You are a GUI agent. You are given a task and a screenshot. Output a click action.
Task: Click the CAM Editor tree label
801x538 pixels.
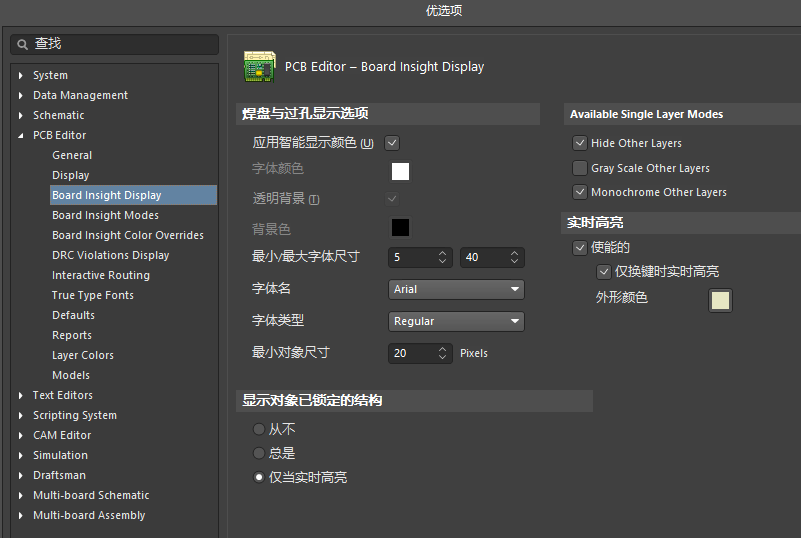click(x=62, y=435)
